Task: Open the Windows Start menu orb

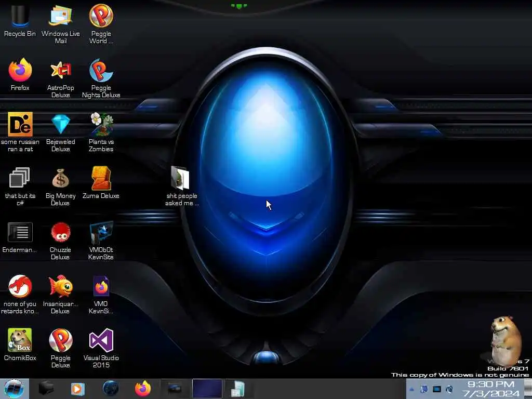Action: [14, 389]
